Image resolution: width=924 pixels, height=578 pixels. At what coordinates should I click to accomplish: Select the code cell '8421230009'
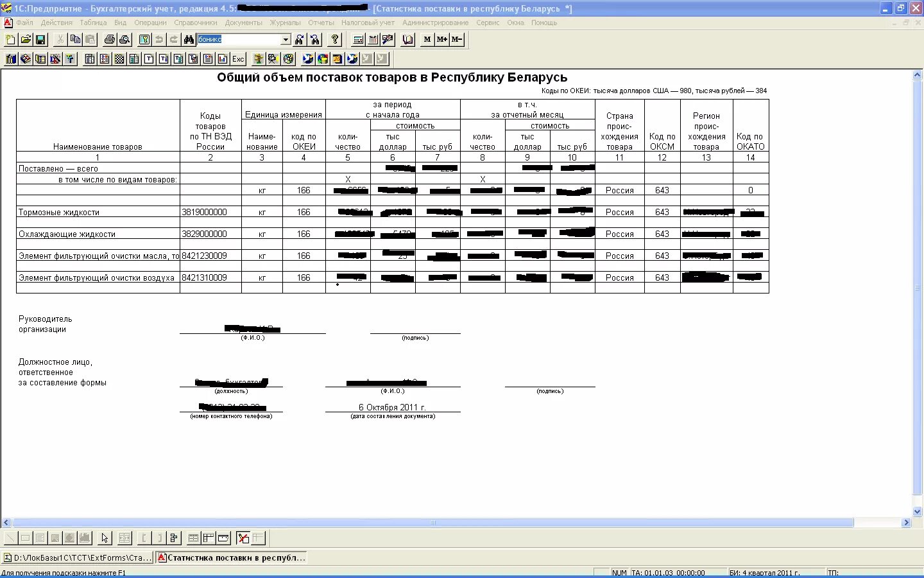(x=210, y=256)
